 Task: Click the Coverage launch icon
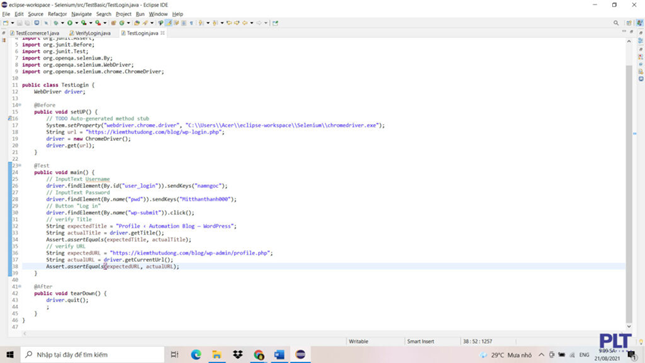coord(84,23)
